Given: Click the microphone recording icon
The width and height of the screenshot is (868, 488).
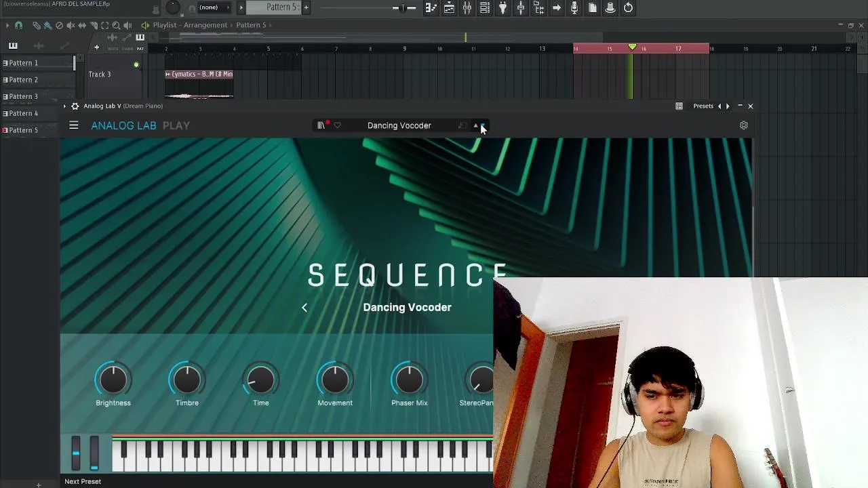Looking at the screenshot, I should click(x=574, y=8).
